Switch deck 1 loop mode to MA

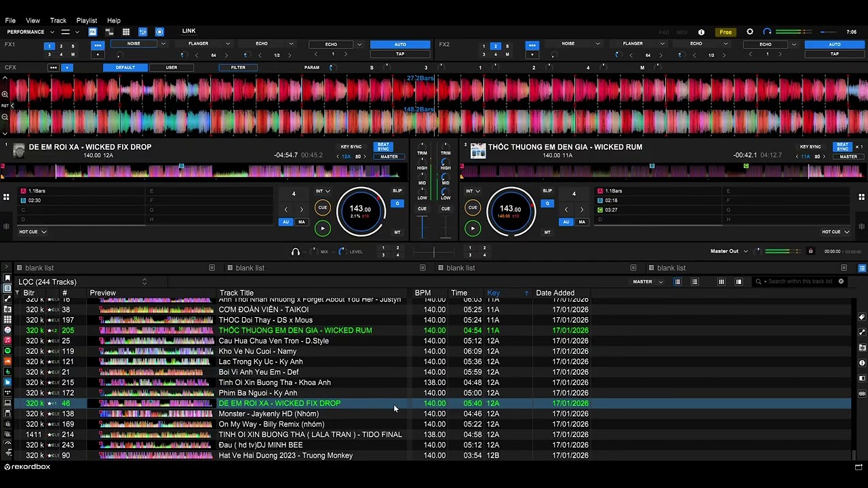302,222
